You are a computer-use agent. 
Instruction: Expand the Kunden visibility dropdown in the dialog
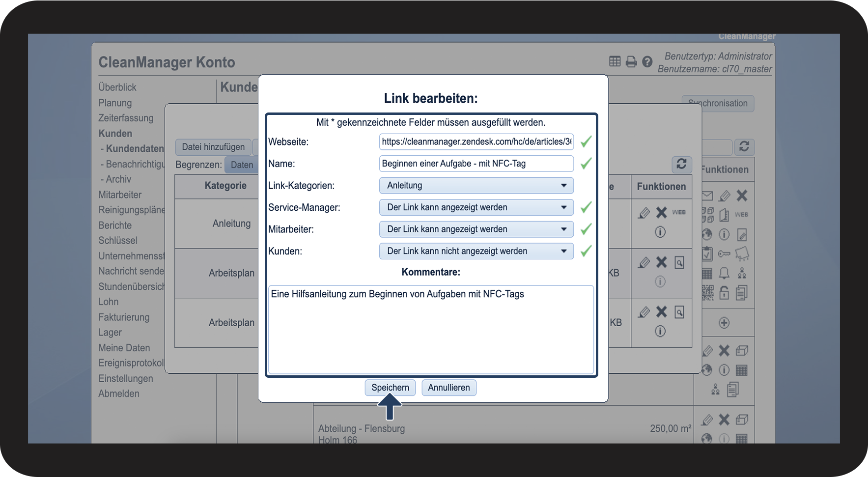pos(476,251)
